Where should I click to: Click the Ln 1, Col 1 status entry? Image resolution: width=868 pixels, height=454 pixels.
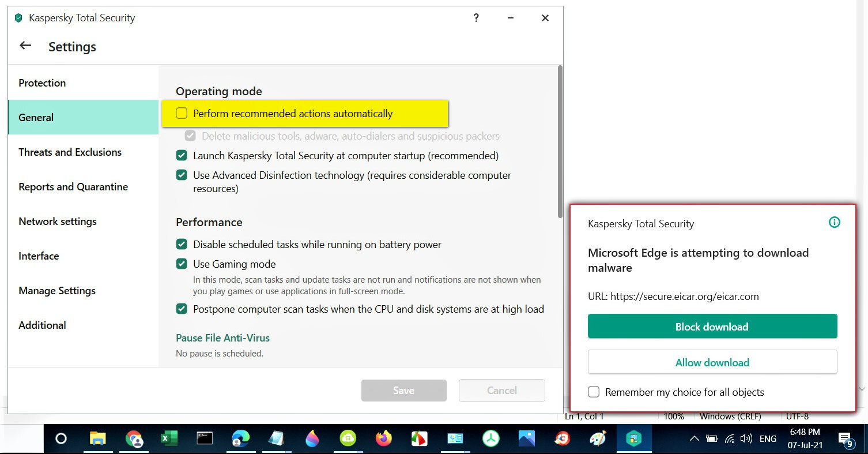pos(584,417)
